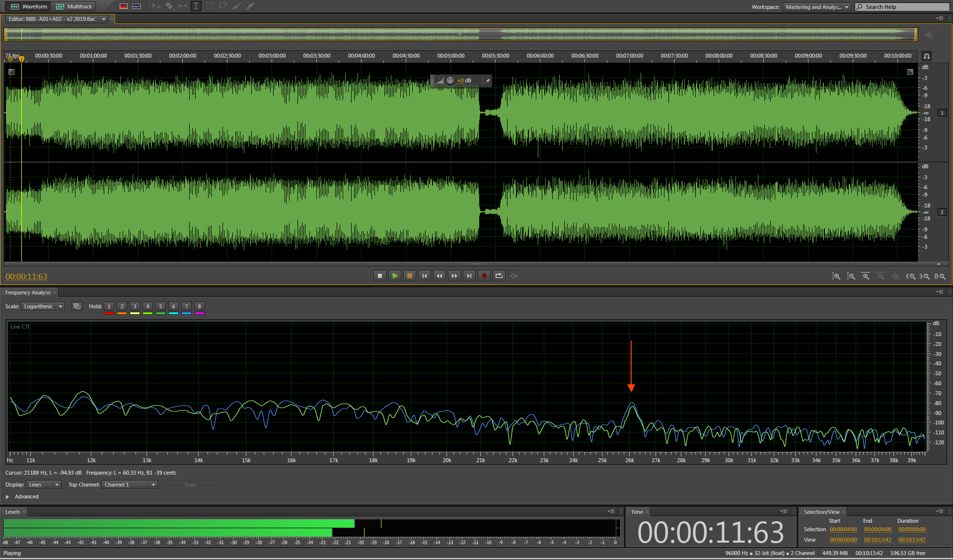Click the +0 dB volume knob
Screen dimensions: 953x560
tap(450, 80)
